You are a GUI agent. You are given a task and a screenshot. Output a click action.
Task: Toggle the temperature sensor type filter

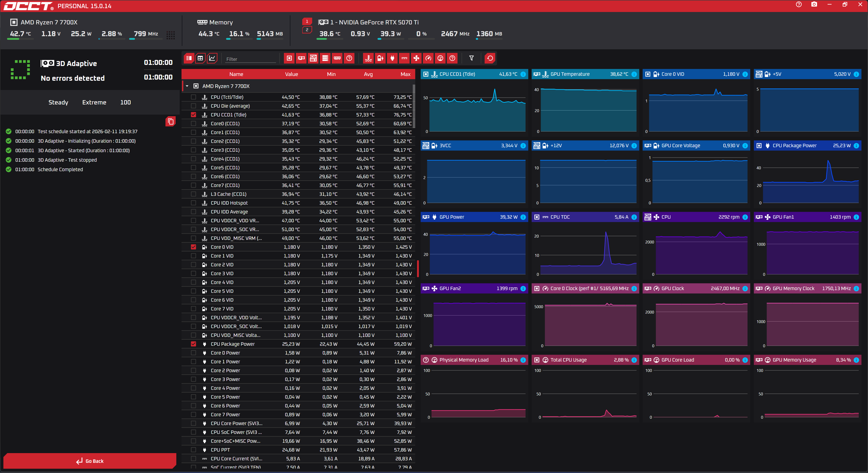368,58
